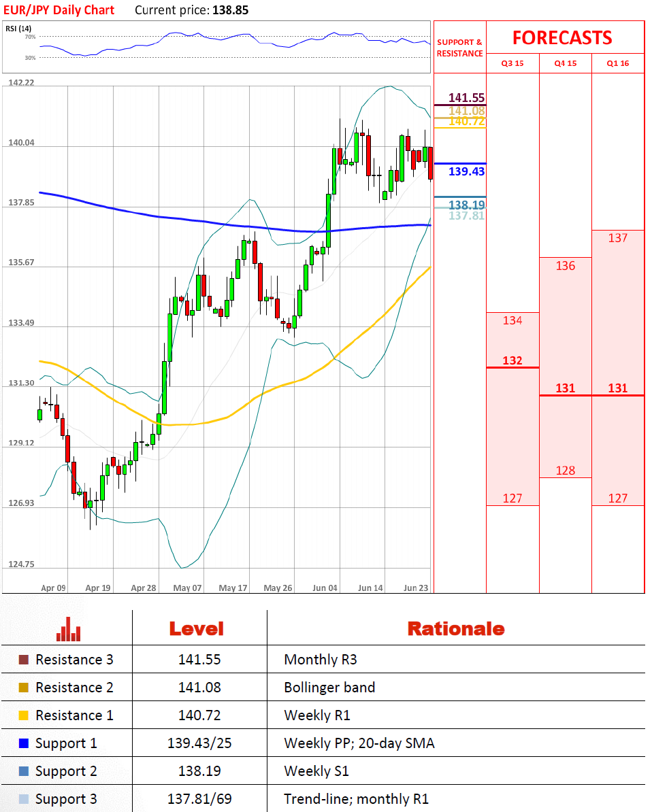Click the May 07 date axis label
The height and width of the screenshot is (812, 652).
[187, 588]
